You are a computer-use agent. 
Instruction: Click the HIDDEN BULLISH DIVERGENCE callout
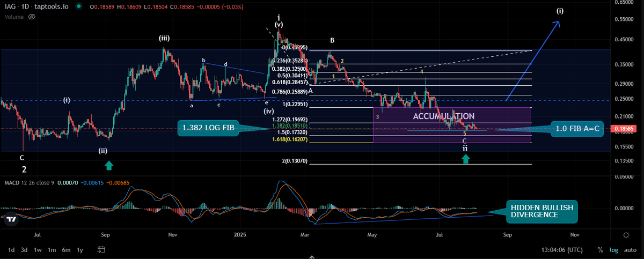(x=541, y=211)
